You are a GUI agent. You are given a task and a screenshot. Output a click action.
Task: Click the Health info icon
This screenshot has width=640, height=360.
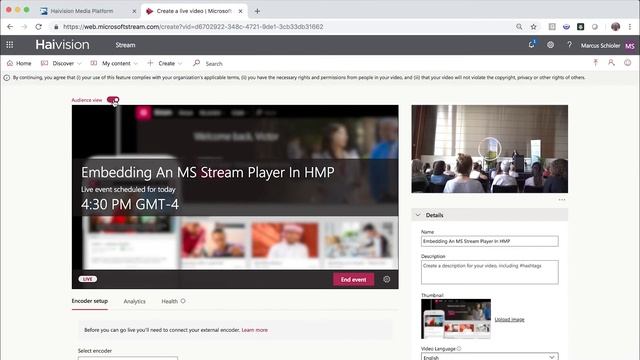click(183, 301)
